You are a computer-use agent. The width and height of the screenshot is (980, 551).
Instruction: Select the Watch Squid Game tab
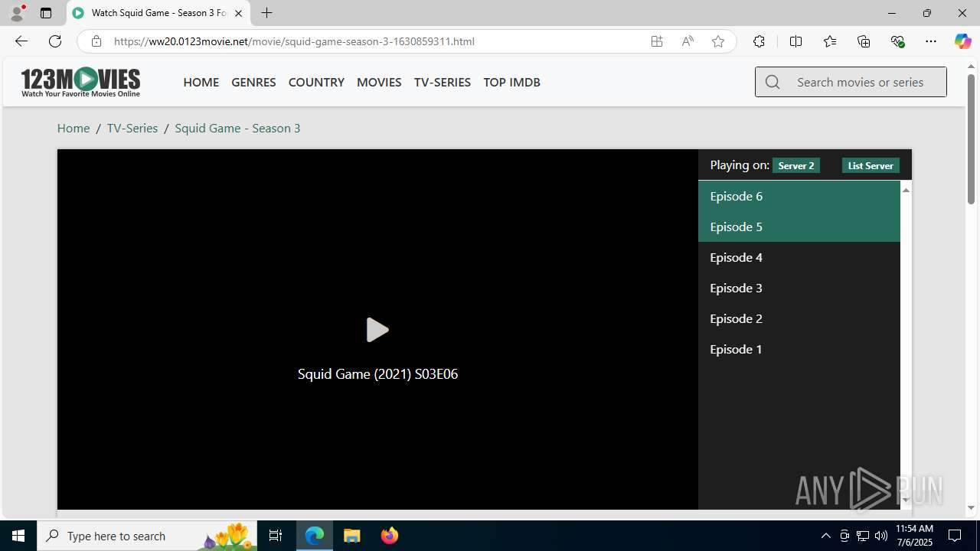coord(158,13)
